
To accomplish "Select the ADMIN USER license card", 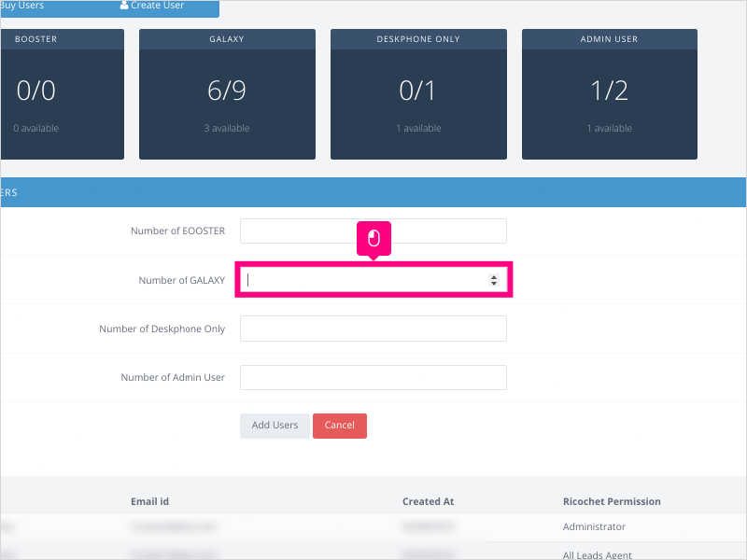I will 610,94.
